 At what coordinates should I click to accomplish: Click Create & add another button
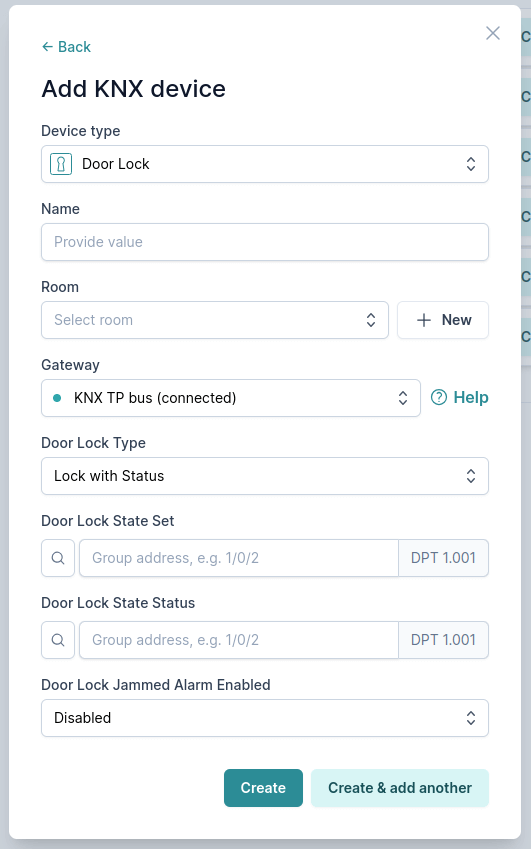(x=399, y=788)
